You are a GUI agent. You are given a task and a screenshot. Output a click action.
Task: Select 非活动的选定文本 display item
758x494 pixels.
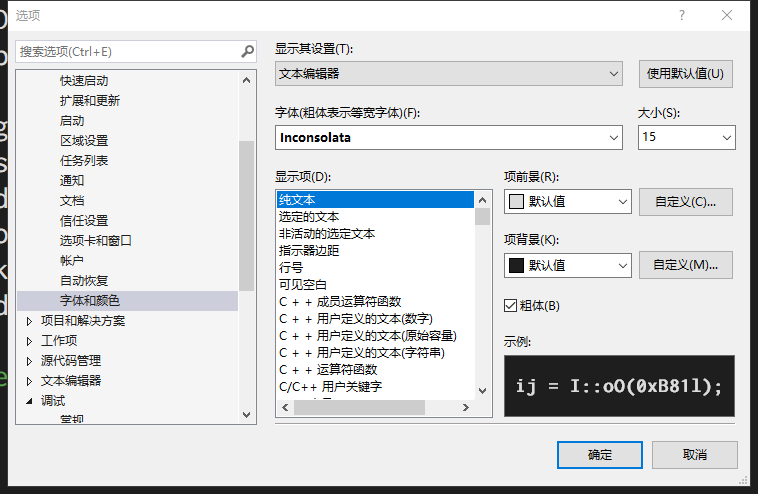375,234
